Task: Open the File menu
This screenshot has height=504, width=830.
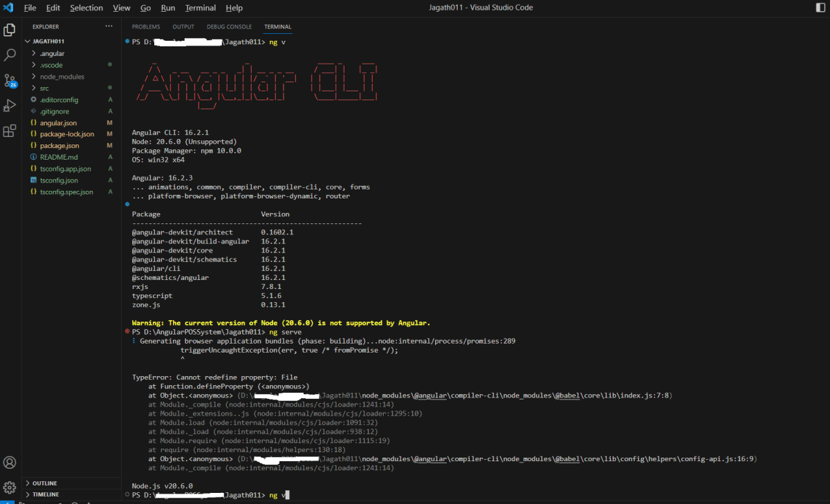Action: point(30,8)
